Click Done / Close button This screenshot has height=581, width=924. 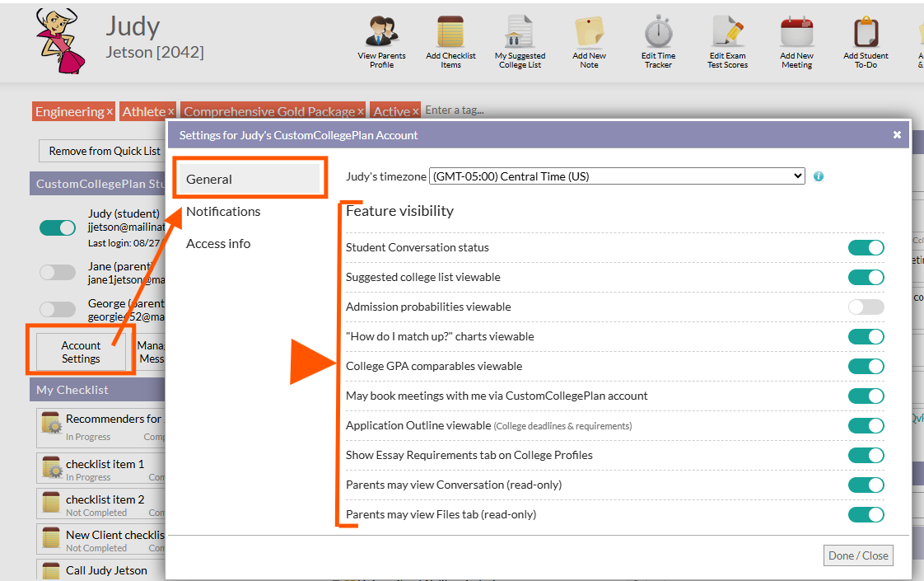(858, 555)
